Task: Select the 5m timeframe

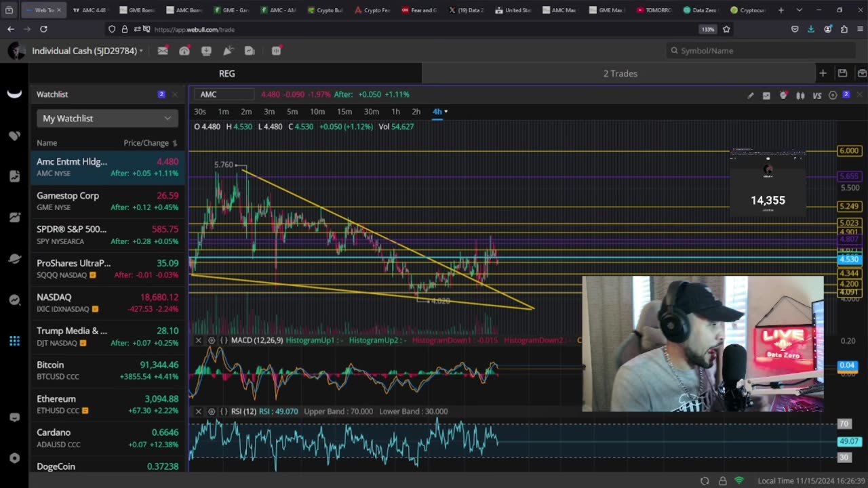Action: coord(292,112)
